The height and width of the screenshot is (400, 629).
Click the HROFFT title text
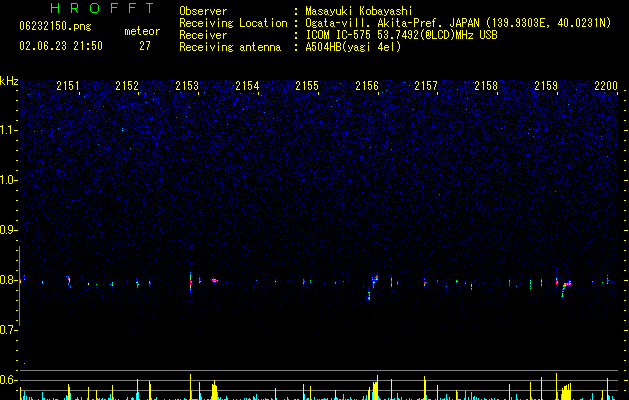coord(103,8)
